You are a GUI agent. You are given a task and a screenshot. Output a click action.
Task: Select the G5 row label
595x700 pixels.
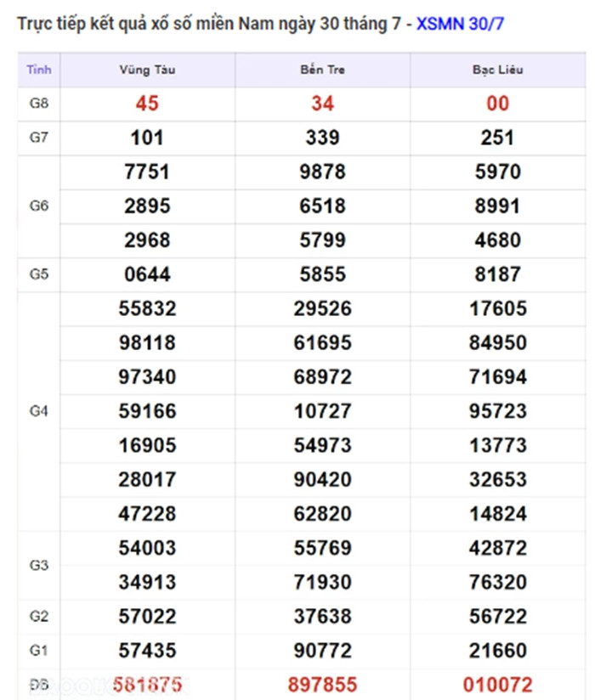coord(38,274)
